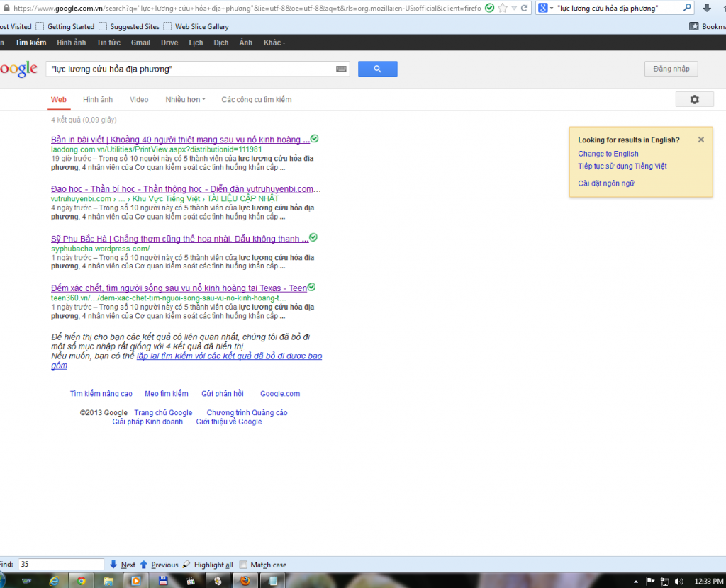Open the on-screen keyboard icon in search field
The width and height of the screenshot is (726, 588).
point(341,69)
